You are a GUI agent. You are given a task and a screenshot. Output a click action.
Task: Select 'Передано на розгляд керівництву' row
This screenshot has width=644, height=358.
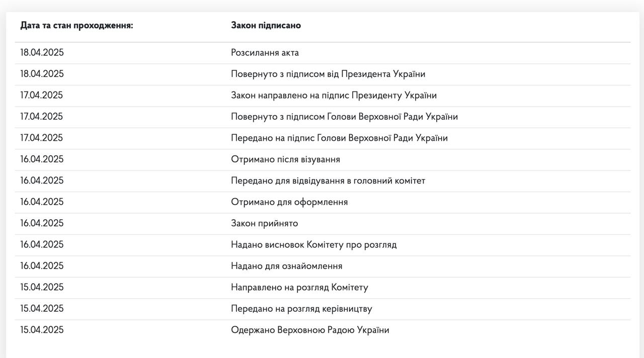301,309
